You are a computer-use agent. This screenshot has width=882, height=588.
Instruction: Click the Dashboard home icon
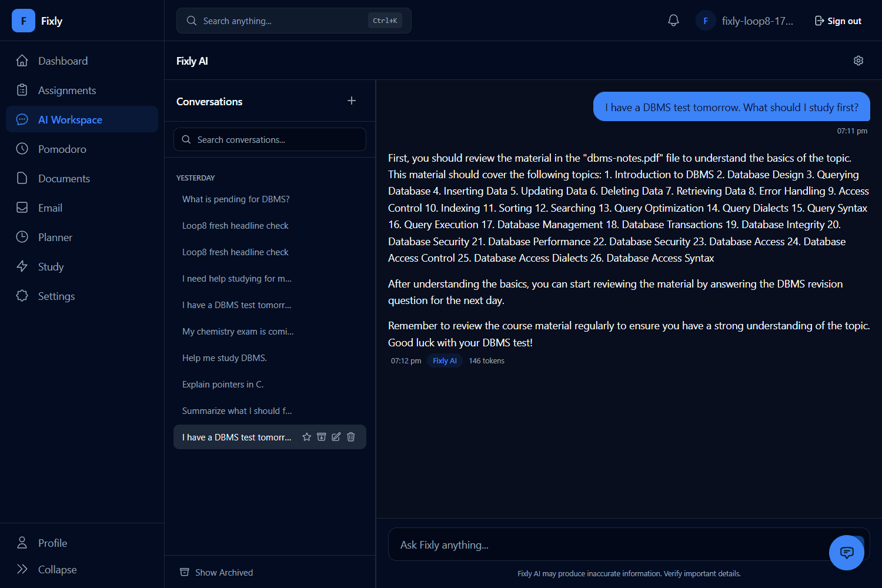22,61
